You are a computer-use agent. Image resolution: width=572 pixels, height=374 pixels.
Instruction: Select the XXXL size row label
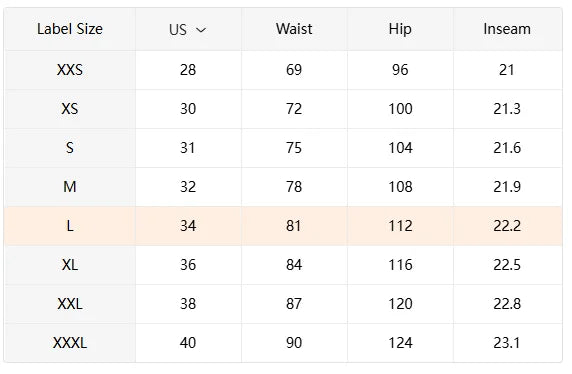(70, 343)
